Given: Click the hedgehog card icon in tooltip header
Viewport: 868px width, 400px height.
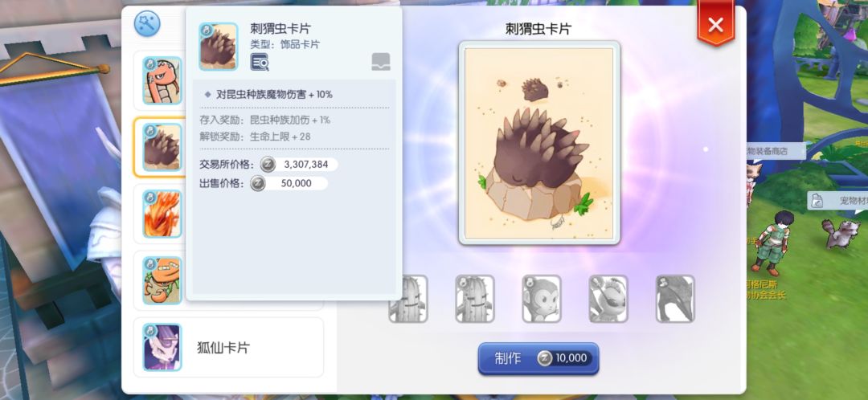Looking at the screenshot, I should click(218, 47).
